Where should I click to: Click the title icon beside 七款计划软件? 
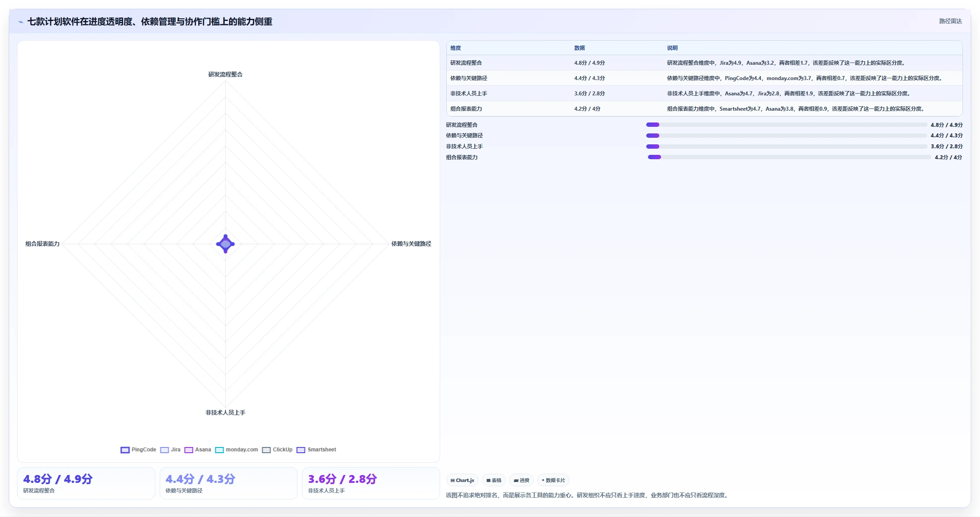click(x=21, y=22)
